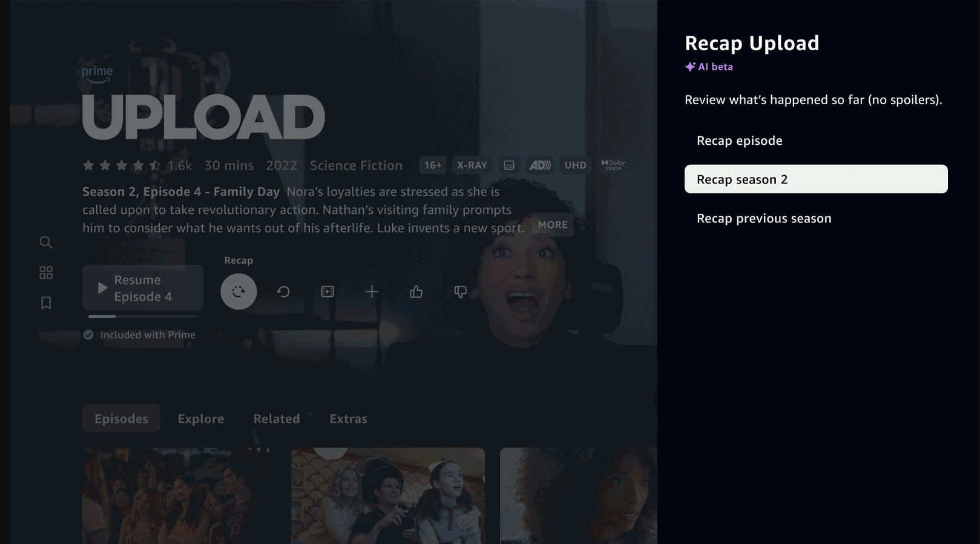Click the 16+ age rating badge
This screenshot has height=544, width=980.
point(433,165)
